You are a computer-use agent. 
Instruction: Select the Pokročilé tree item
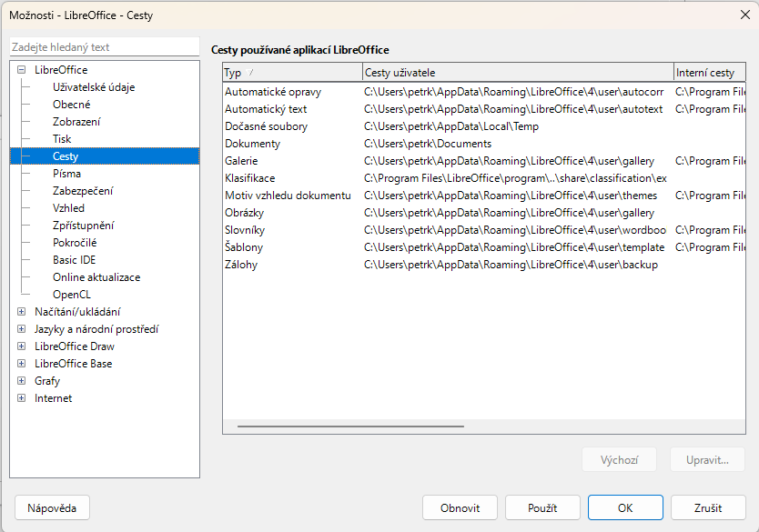(x=75, y=242)
